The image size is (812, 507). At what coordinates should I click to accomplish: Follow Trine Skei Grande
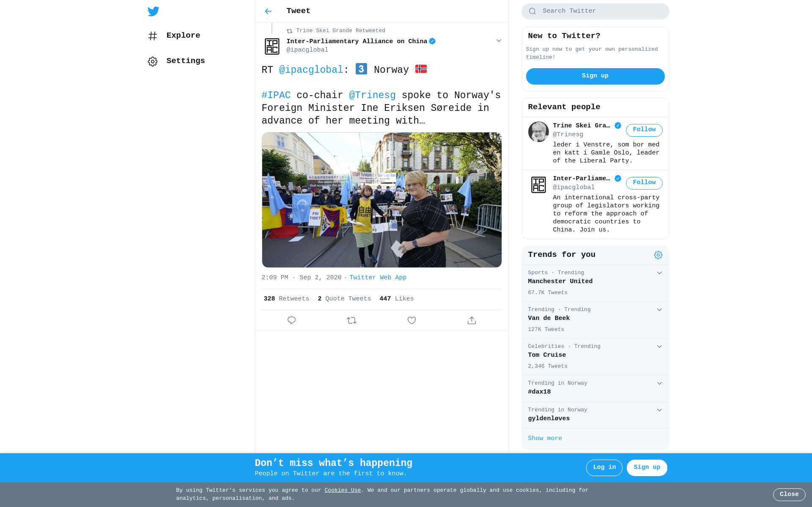(x=644, y=130)
